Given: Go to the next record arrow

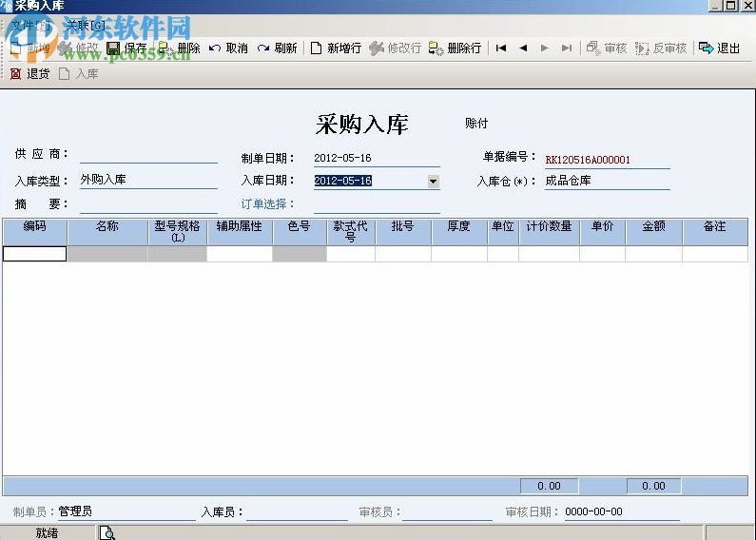Looking at the screenshot, I should point(544,48).
